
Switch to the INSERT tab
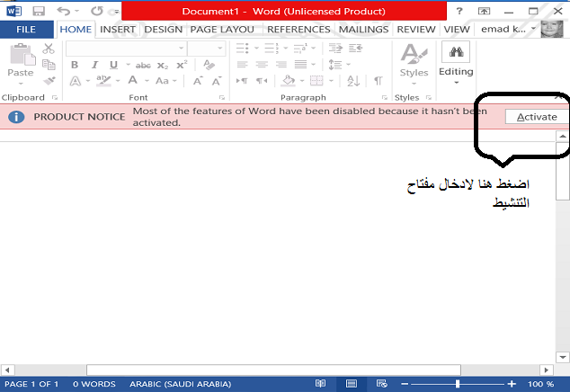tap(118, 30)
